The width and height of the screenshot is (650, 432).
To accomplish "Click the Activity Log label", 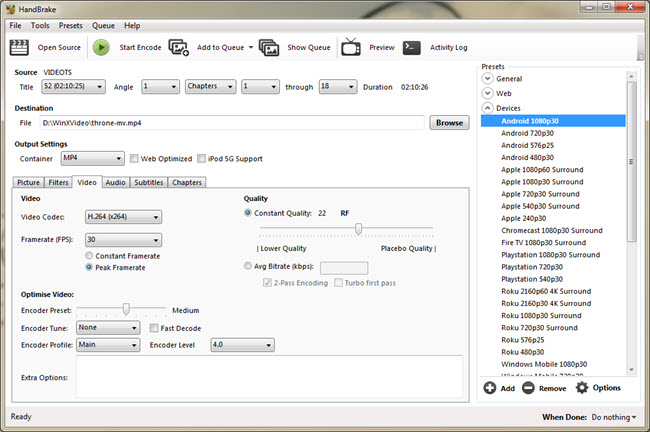I will click(x=449, y=47).
